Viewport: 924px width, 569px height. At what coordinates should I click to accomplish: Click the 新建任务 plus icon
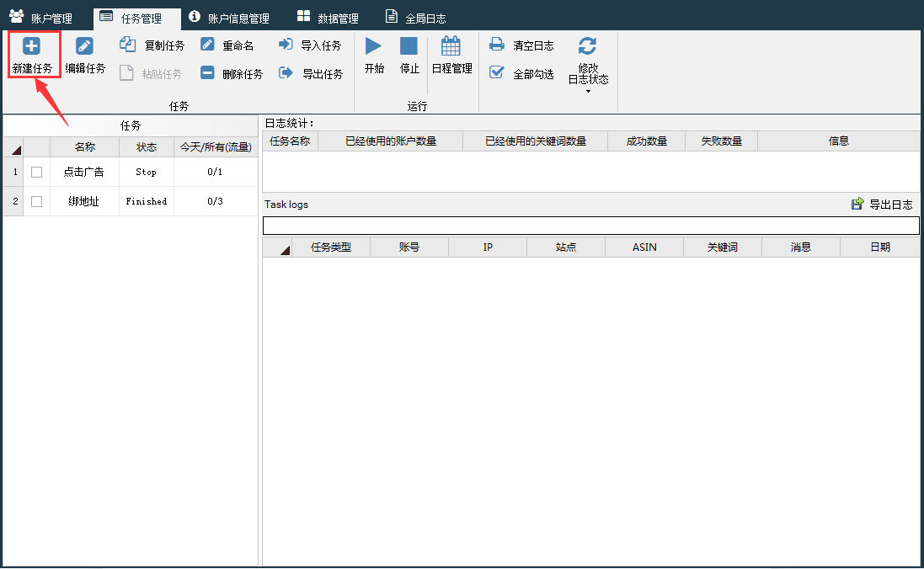click(31, 46)
